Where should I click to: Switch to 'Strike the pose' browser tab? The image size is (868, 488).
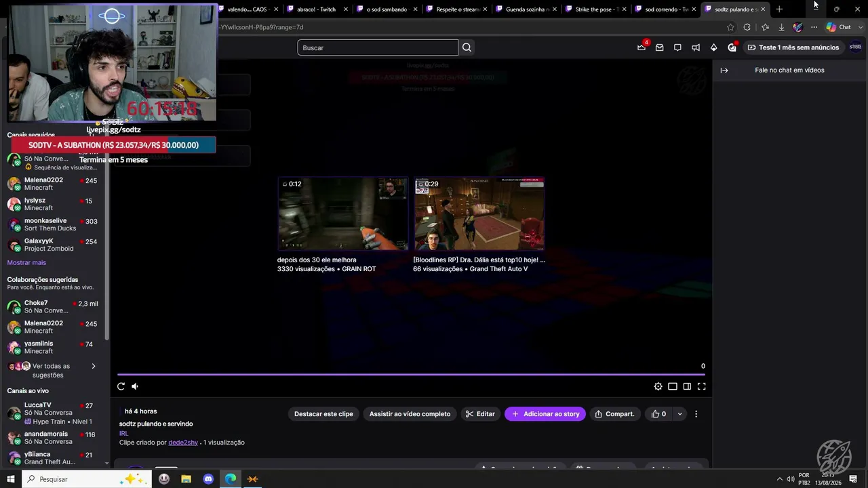pyautogui.click(x=596, y=9)
